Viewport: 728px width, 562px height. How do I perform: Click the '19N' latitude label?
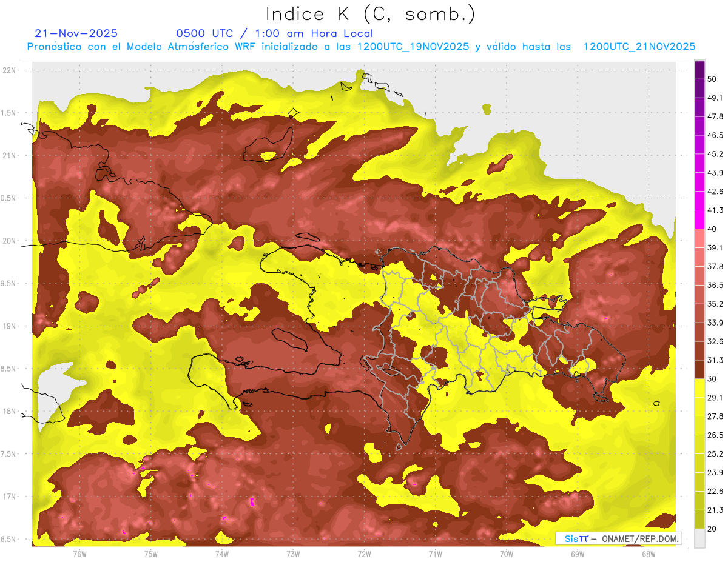pos(10,326)
